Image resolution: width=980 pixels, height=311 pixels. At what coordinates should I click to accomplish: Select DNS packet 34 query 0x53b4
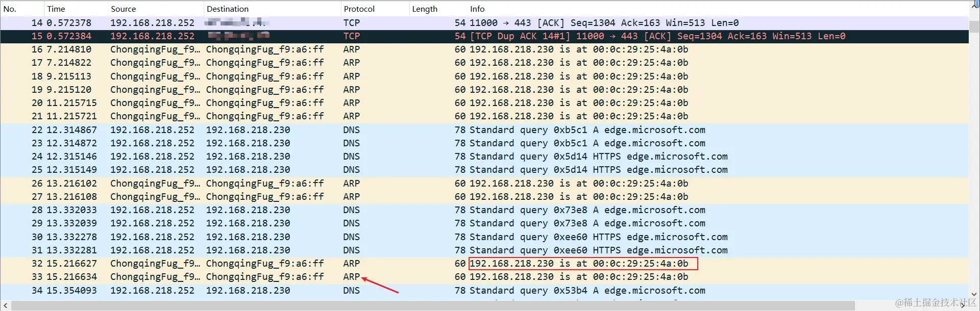click(x=484, y=291)
